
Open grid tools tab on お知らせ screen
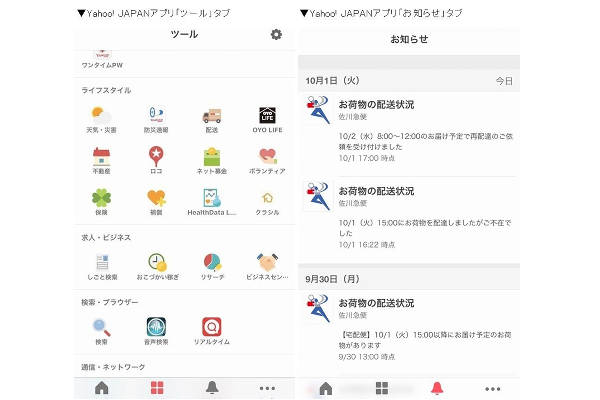[382, 389]
